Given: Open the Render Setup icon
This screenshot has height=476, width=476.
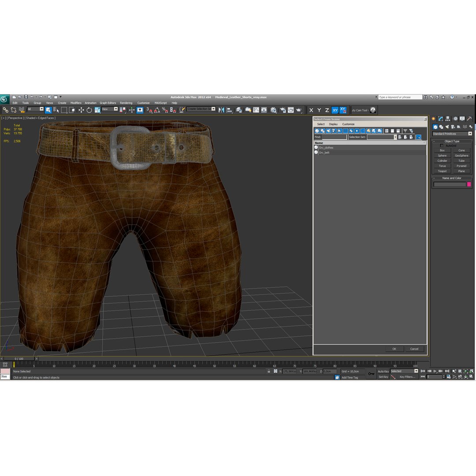Looking at the screenshot, I should pos(283,110).
